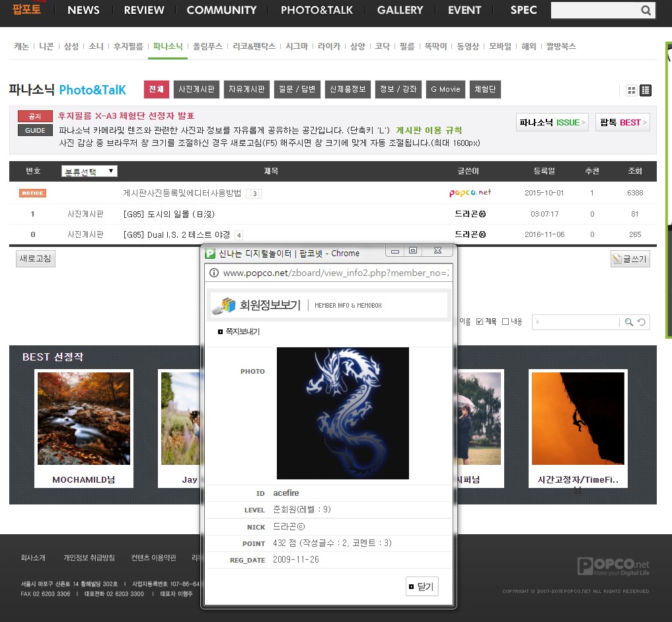Select the 라이카 brand tab
Image resolution: width=672 pixels, height=622 pixels.
pyautogui.click(x=328, y=46)
